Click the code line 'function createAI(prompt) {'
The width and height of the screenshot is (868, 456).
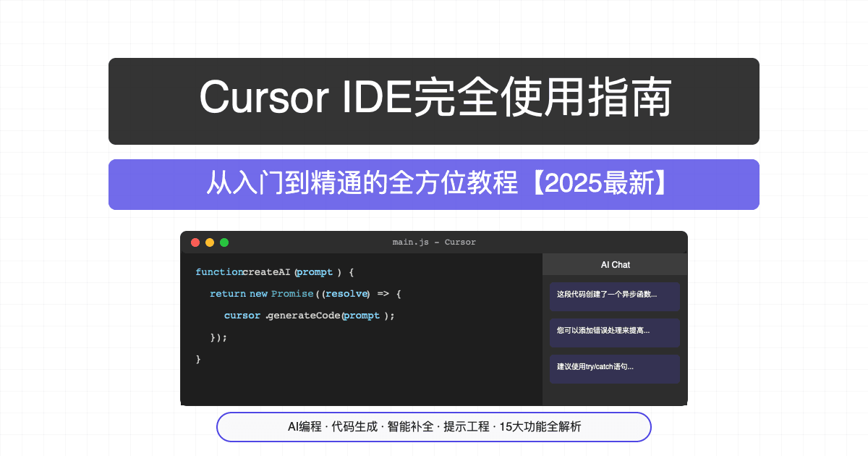pos(274,272)
